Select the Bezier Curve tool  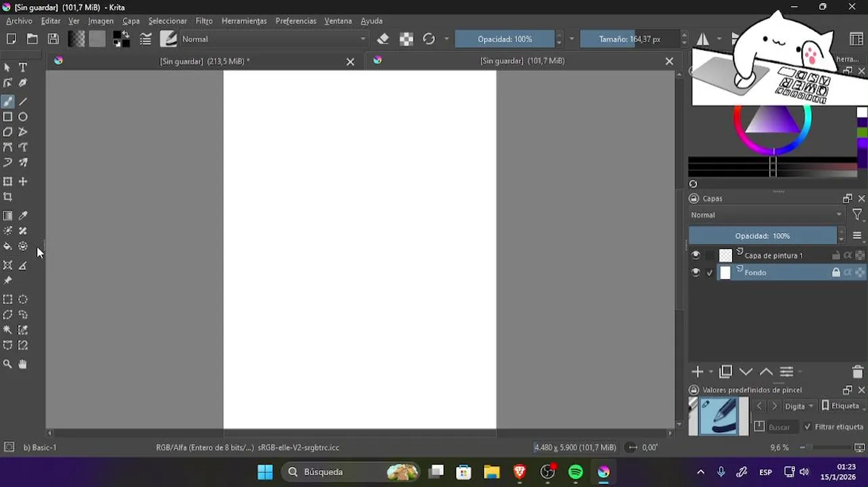click(x=7, y=147)
